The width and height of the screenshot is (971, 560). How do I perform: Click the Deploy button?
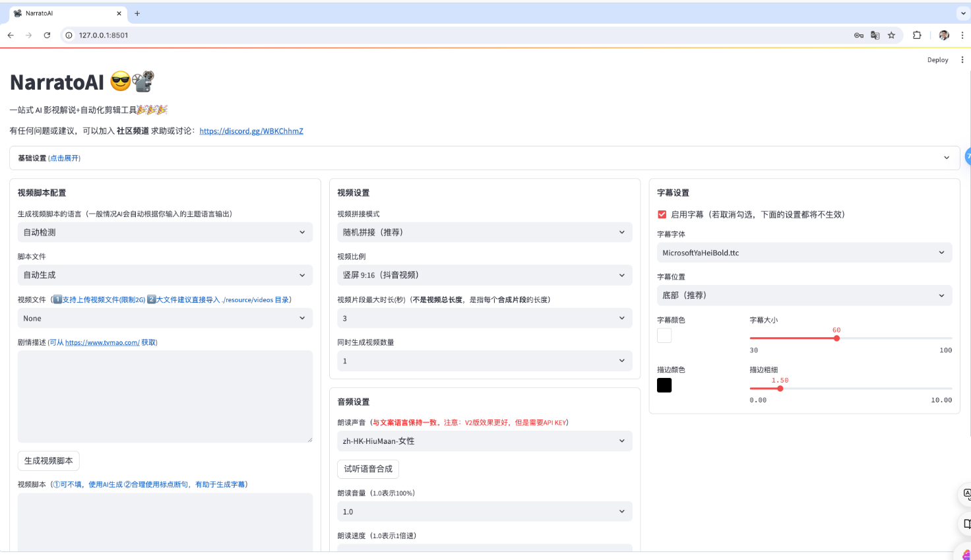[937, 60]
